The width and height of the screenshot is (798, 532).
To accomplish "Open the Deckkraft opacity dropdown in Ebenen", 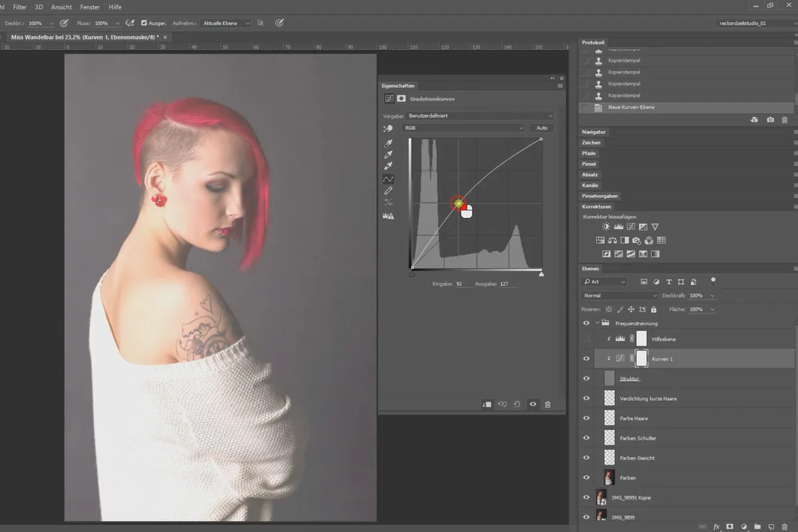I will coord(712,295).
